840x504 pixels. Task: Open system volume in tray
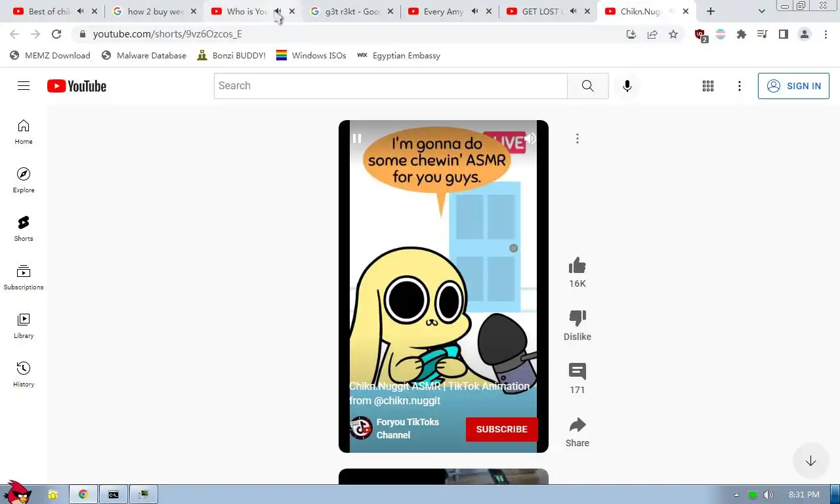click(x=768, y=495)
